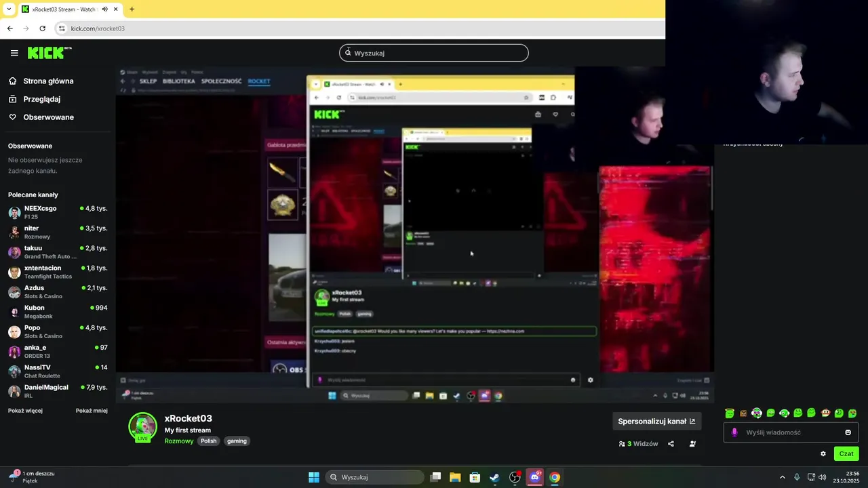Show hidden system tray icons
This screenshot has height=488, width=868.
[x=782, y=477]
